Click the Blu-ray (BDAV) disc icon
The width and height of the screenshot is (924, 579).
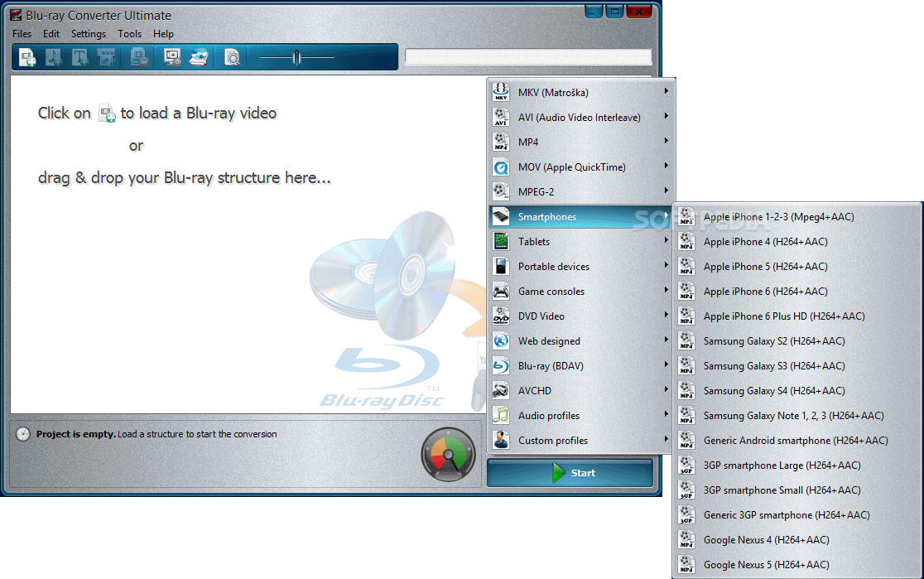click(501, 365)
